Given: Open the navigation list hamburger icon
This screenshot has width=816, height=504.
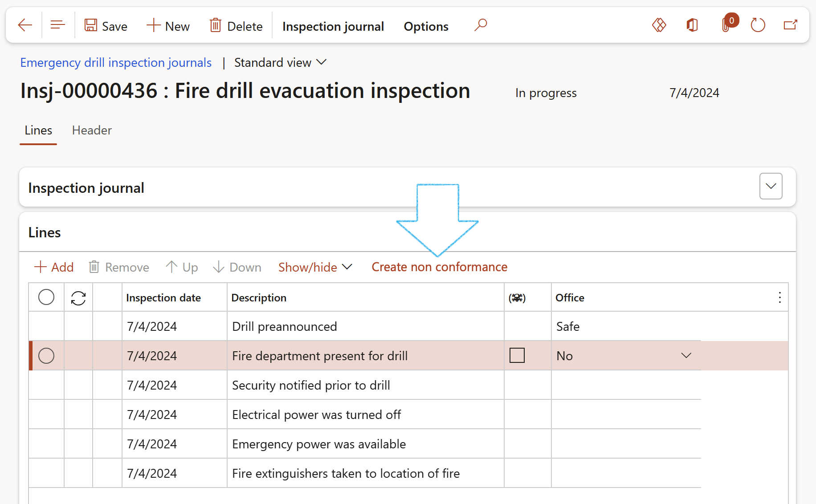Looking at the screenshot, I should 58,25.
